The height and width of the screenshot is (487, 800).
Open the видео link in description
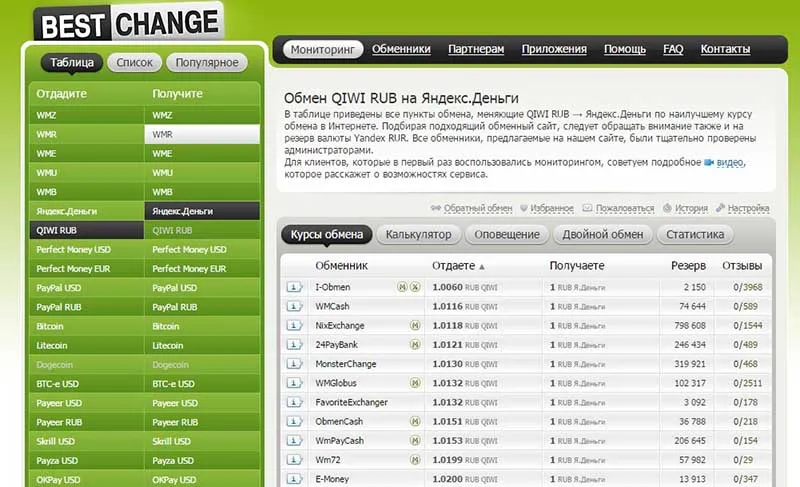pyautogui.click(x=730, y=163)
